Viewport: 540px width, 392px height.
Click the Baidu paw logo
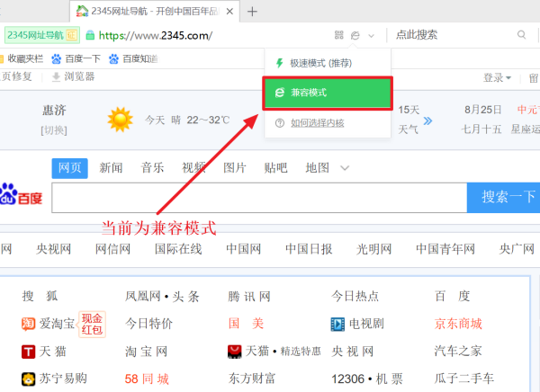click(21, 194)
